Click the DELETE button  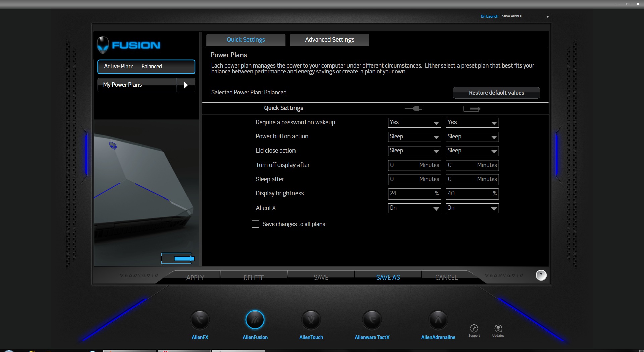coord(254,278)
